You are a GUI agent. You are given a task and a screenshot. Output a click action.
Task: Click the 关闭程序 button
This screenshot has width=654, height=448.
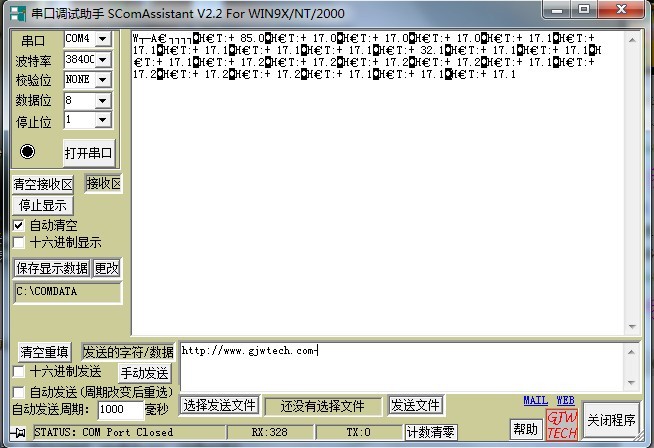611,420
